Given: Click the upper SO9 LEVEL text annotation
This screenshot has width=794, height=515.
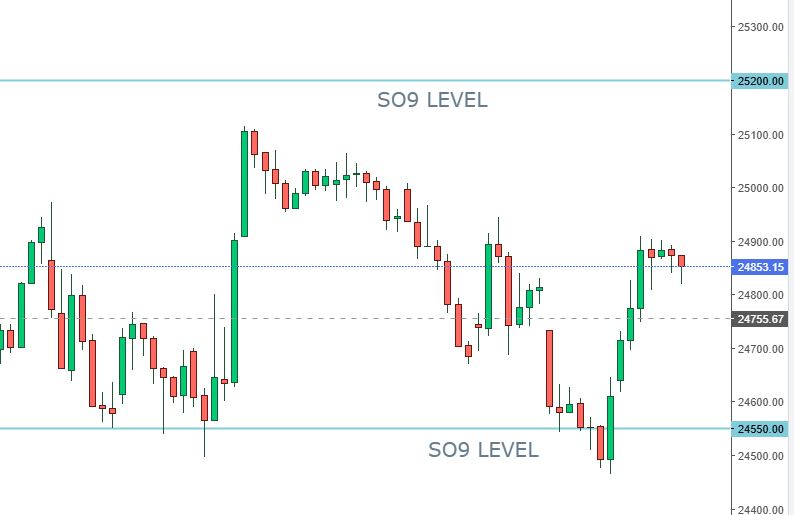Looking at the screenshot, I should tap(432, 100).
